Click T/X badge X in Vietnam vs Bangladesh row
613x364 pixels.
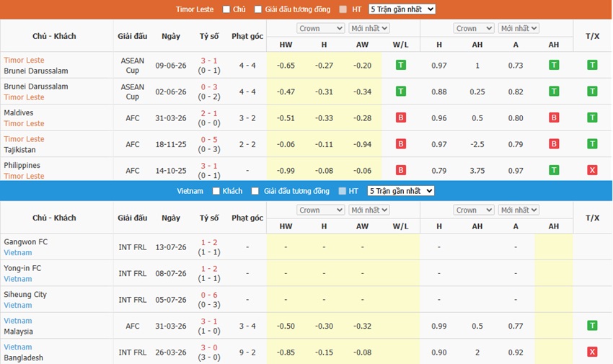tap(592, 352)
